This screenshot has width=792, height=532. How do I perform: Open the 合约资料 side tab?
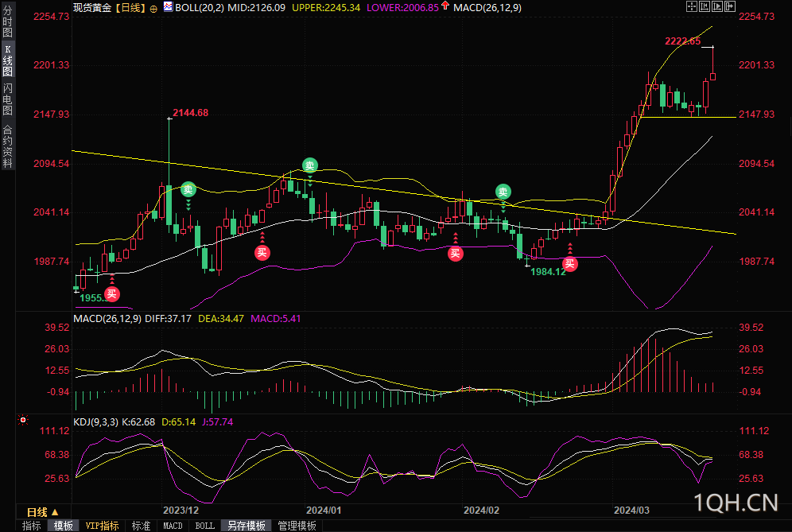point(8,146)
